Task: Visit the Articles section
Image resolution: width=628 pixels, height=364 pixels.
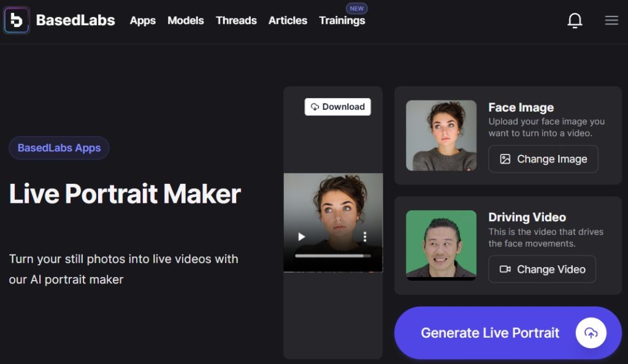Action: pyautogui.click(x=287, y=21)
